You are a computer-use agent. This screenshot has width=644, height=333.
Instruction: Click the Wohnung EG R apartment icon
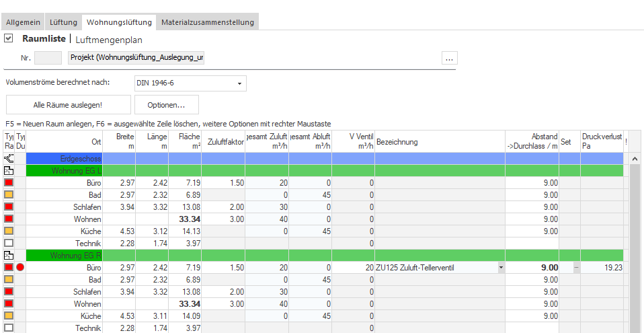pos(8,256)
